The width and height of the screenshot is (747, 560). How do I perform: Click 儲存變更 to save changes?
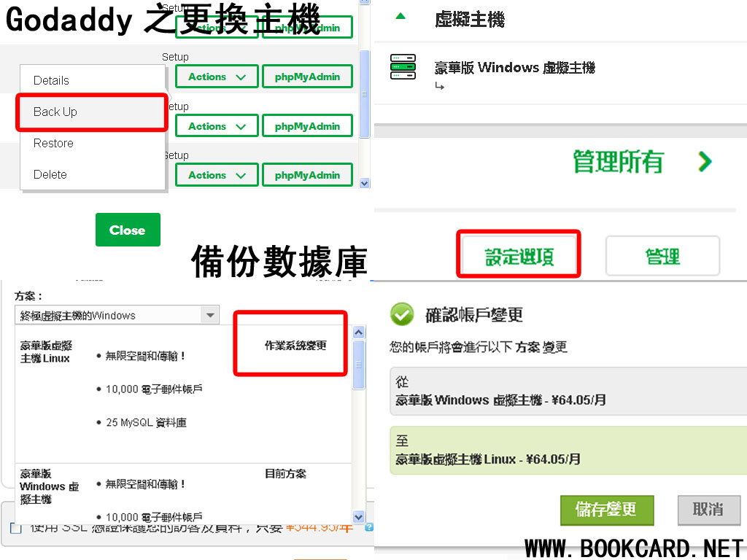[x=606, y=510]
